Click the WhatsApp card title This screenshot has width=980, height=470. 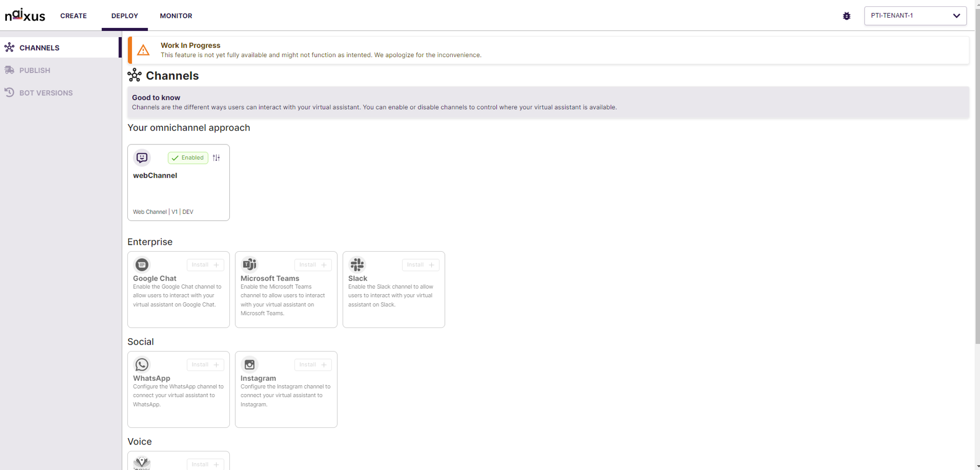pos(151,378)
